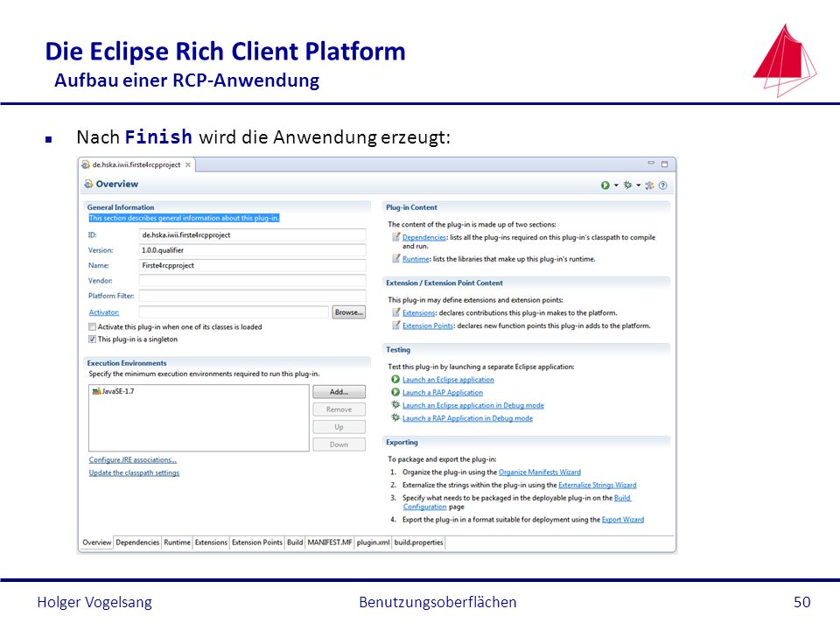Focus the empty Vendor field
The height and width of the screenshot is (630, 840).
[x=252, y=281]
